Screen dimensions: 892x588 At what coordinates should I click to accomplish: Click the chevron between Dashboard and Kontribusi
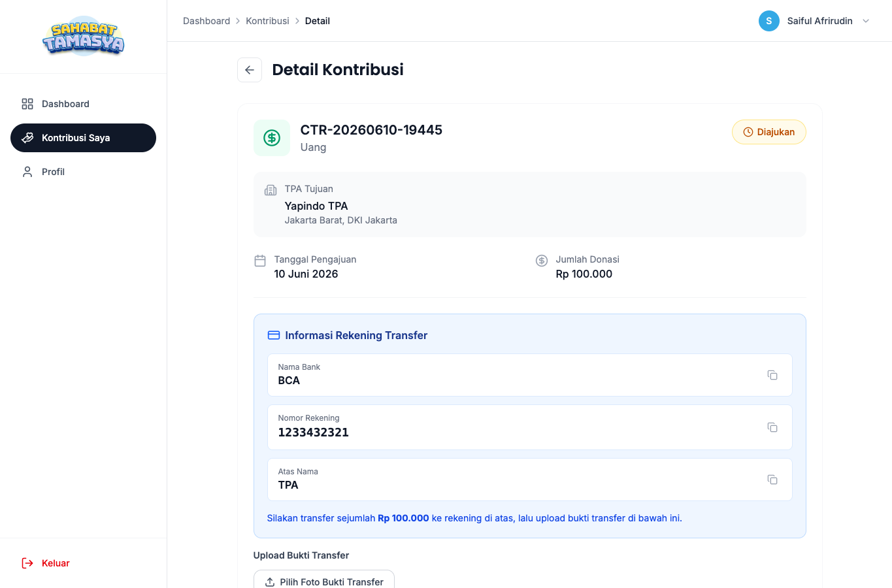click(238, 21)
